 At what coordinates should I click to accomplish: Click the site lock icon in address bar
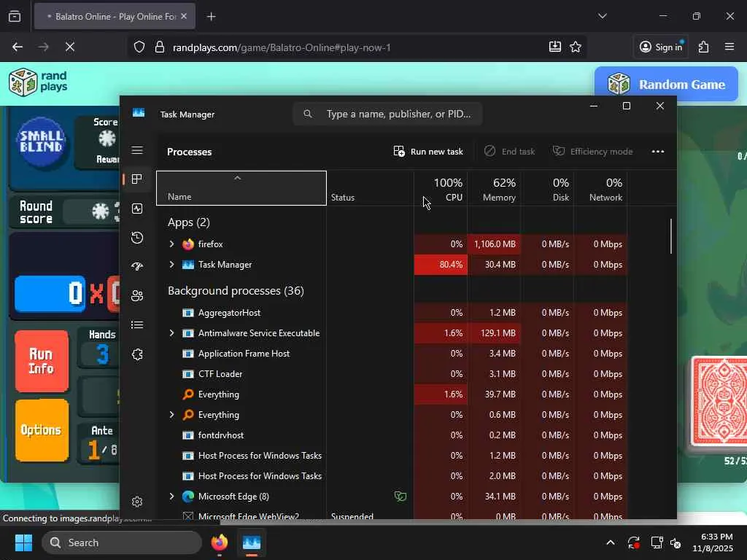[160, 47]
